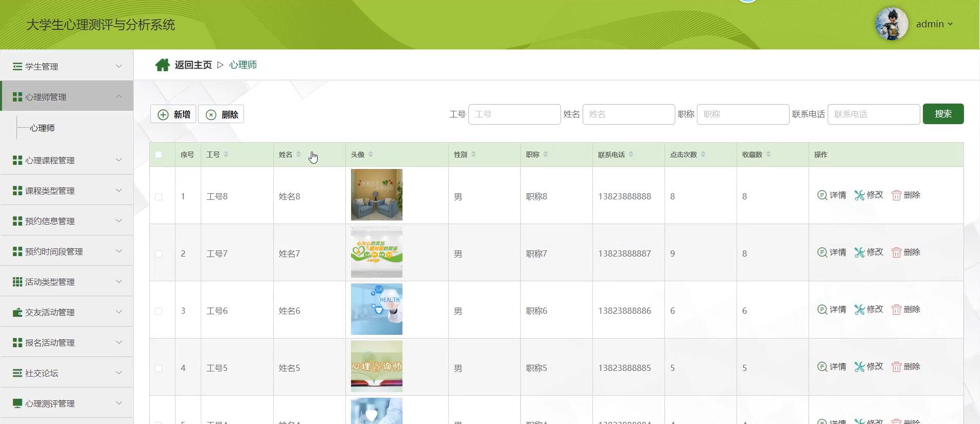This screenshot has height=424, width=980.
Task: Click the 详情 magnifier icon for 工号5
Action: pos(822,366)
